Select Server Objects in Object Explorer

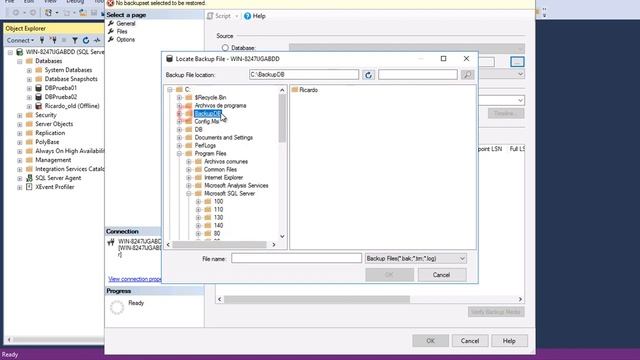54,124
